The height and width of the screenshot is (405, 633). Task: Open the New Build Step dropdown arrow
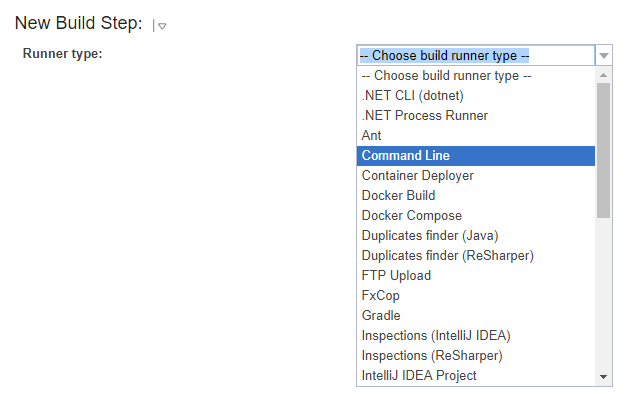tap(161, 27)
